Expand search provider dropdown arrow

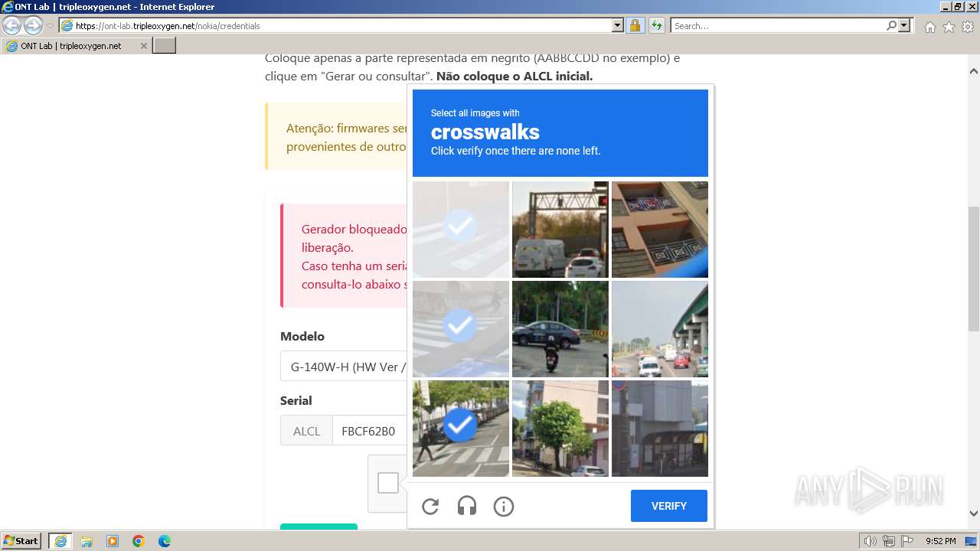905,25
